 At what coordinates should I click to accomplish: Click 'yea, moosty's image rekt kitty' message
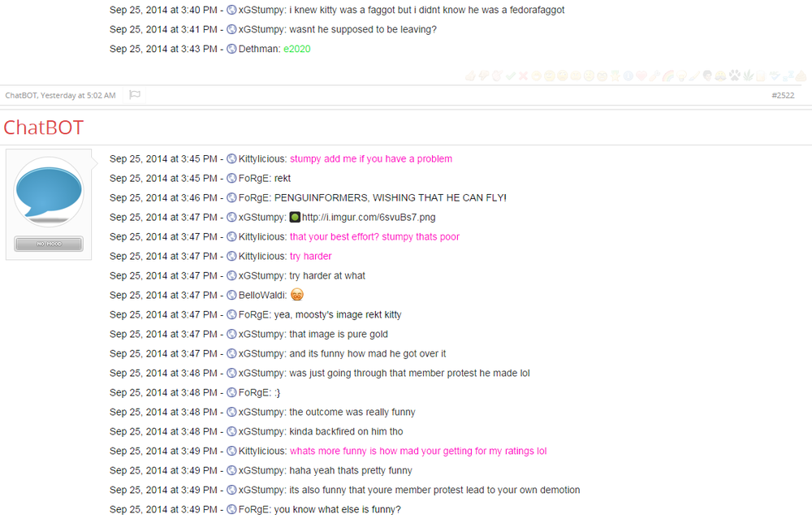click(x=338, y=315)
